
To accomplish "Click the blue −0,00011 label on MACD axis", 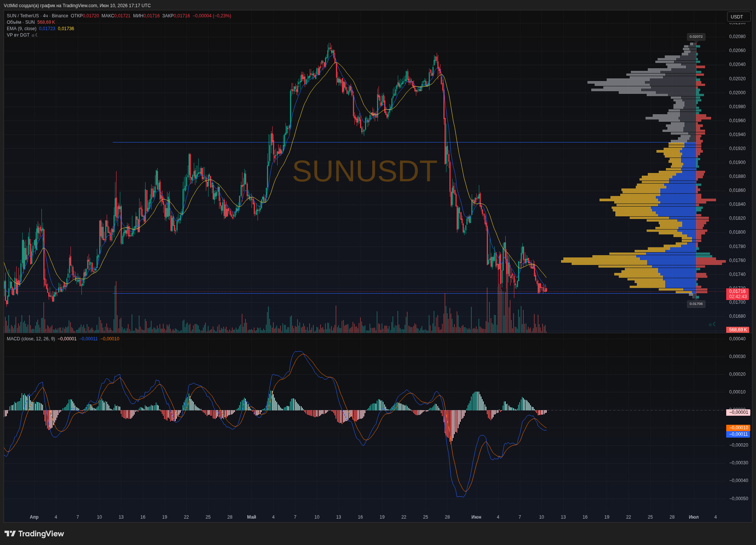I will pyautogui.click(x=738, y=434).
